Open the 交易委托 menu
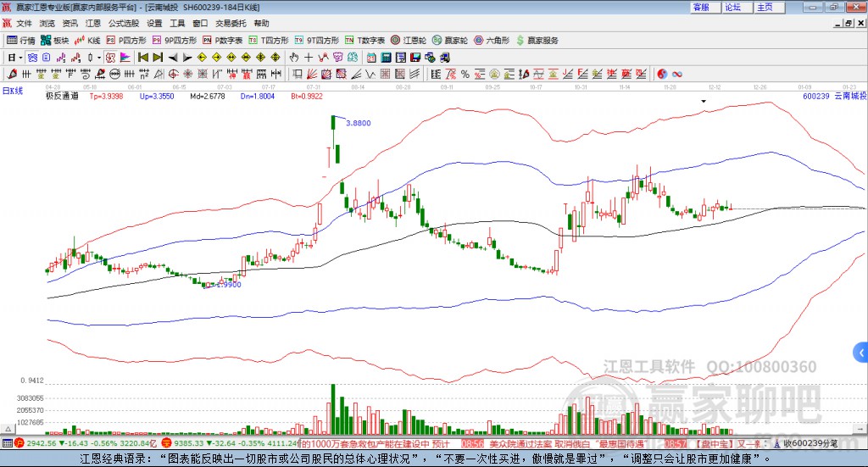This screenshot has height=467, width=868. (x=231, y=23)
